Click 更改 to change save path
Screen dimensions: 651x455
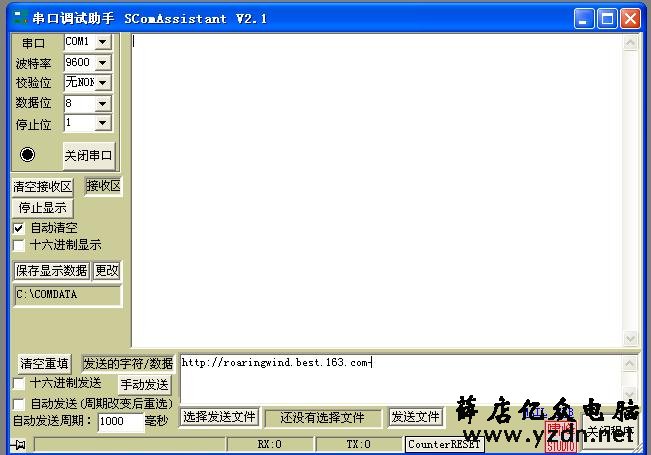coord(107,271)
